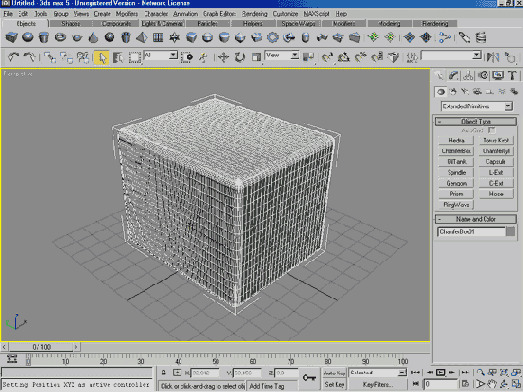Enable the AutoGrid checkbox

[x=491, y=130]
